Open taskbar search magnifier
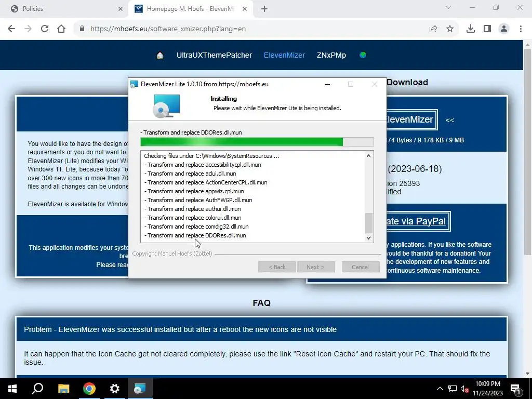The width and height of the screenshot is (532, 399). point(37,389)
